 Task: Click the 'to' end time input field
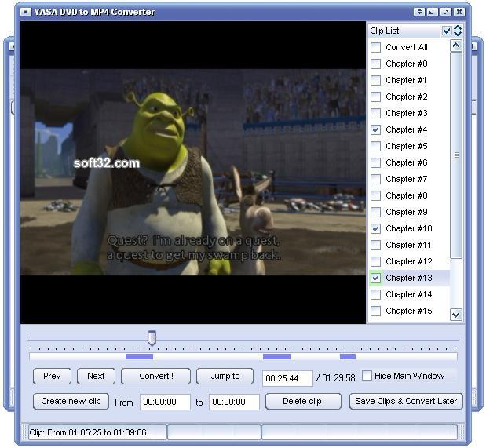234,402
